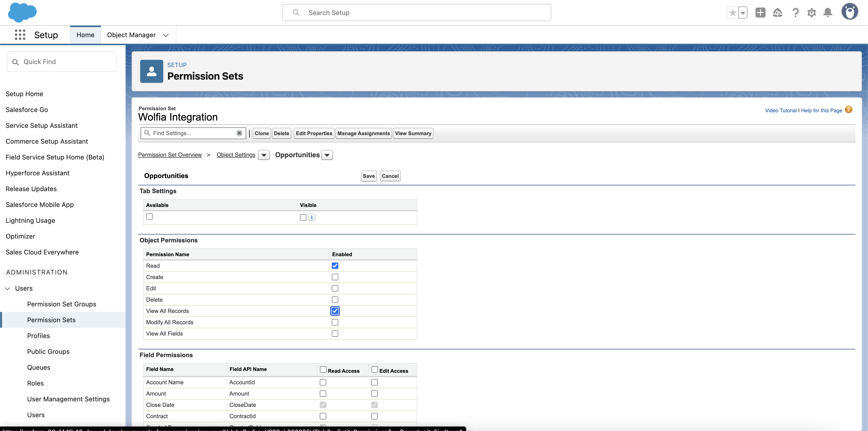
Task: Open the Setup gear icon in header
Action: click(x=812, y=13)
